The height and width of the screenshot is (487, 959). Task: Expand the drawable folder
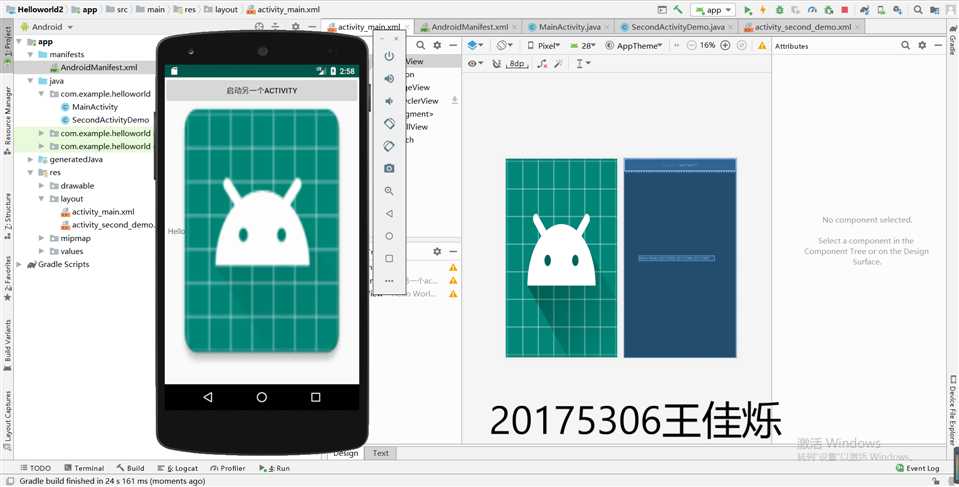(42, 185)
